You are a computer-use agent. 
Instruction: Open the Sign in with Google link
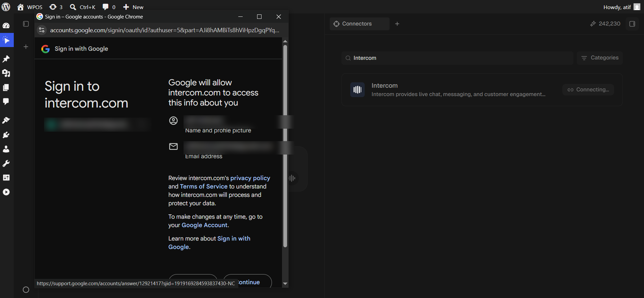point(209,243)
